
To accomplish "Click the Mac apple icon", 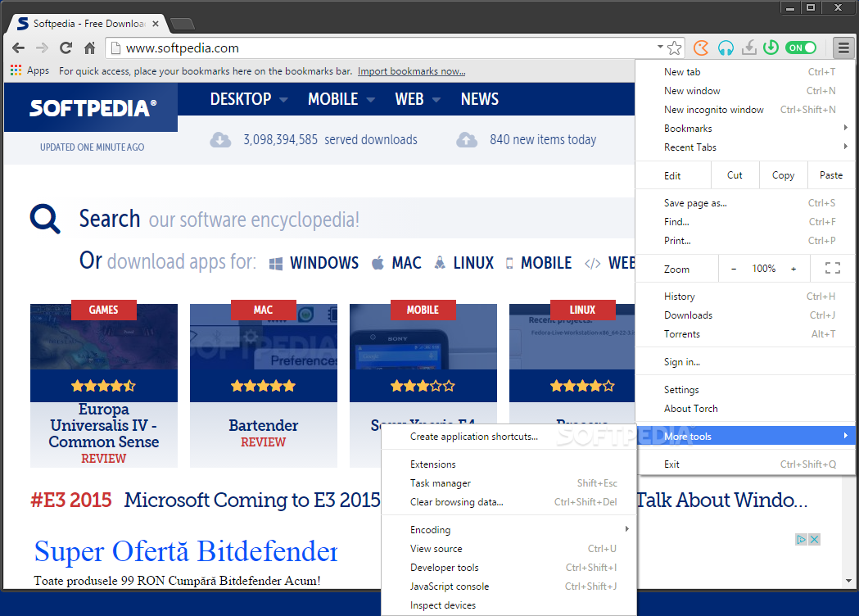I will pos(378,263).
